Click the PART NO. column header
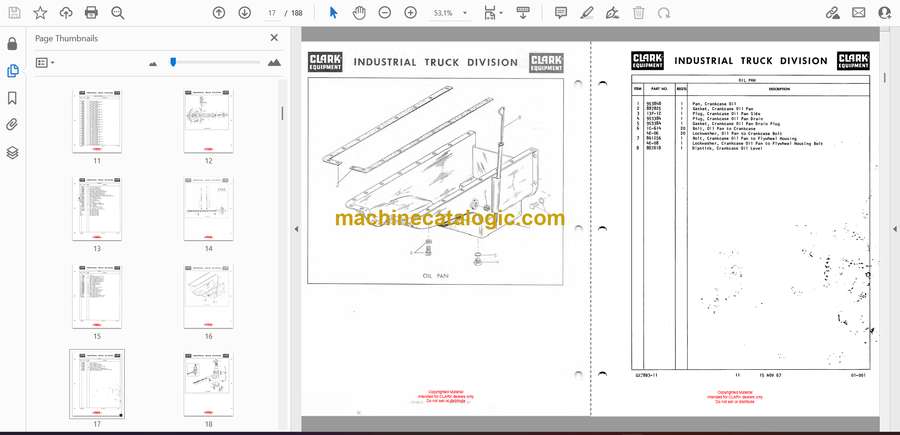The image size is (900, 435). click(660, 89)
